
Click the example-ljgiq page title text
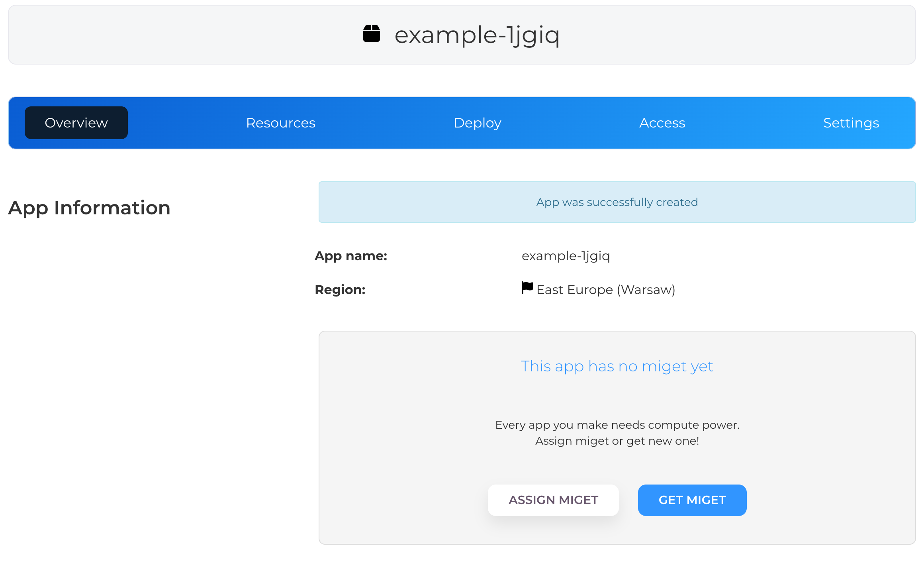[477, 35]
